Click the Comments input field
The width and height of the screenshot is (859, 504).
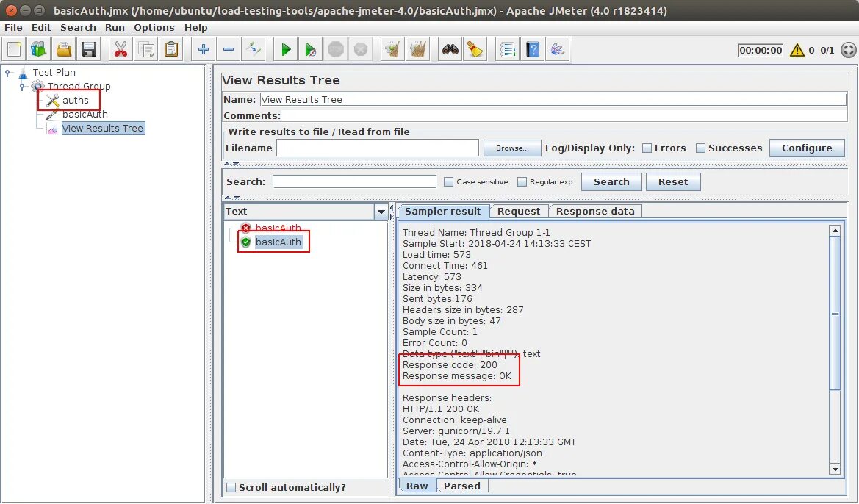pos(564,115)
